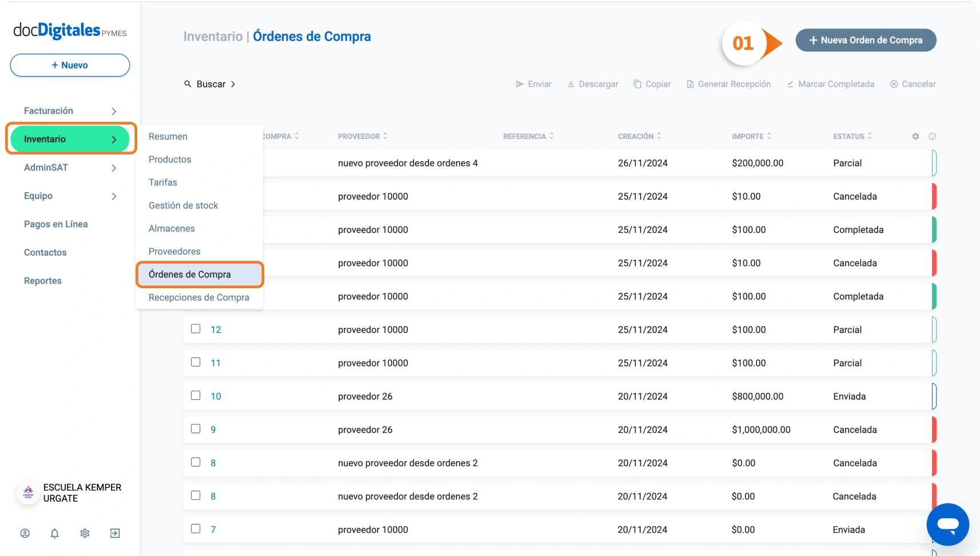Check the box for order 7
The image size is (980, 556).
pos(196,529)
